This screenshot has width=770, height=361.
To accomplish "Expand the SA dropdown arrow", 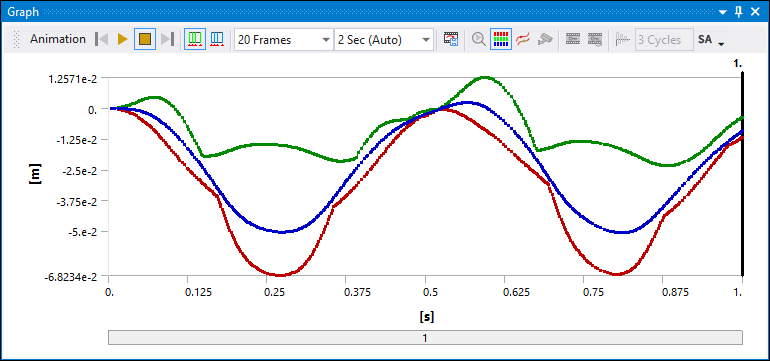I will pos(721,44).
